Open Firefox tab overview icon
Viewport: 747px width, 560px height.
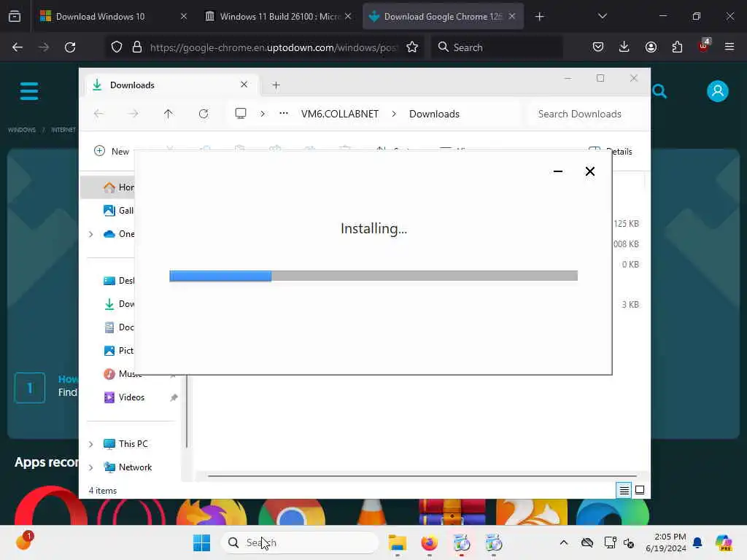(15, 16)
